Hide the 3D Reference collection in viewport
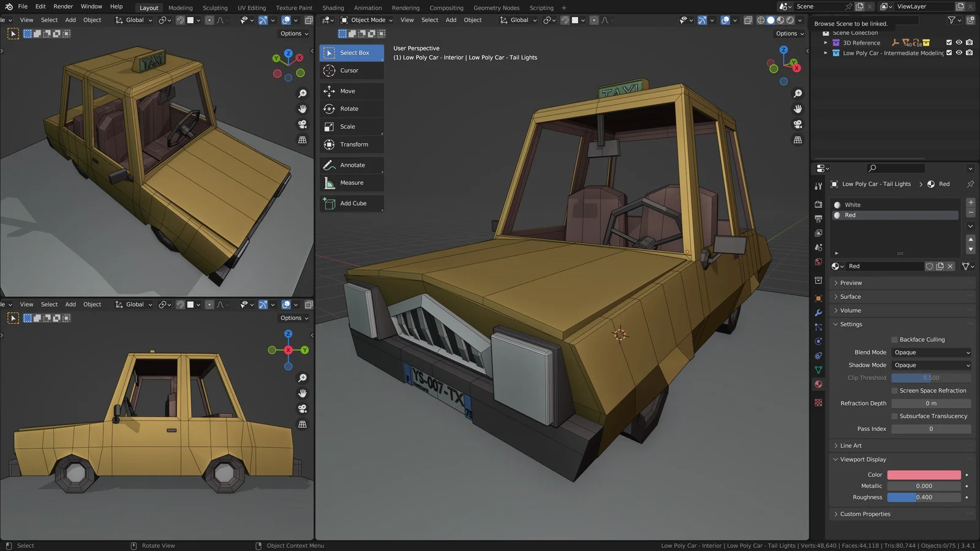Screen dimensions: 980x551 959,43
